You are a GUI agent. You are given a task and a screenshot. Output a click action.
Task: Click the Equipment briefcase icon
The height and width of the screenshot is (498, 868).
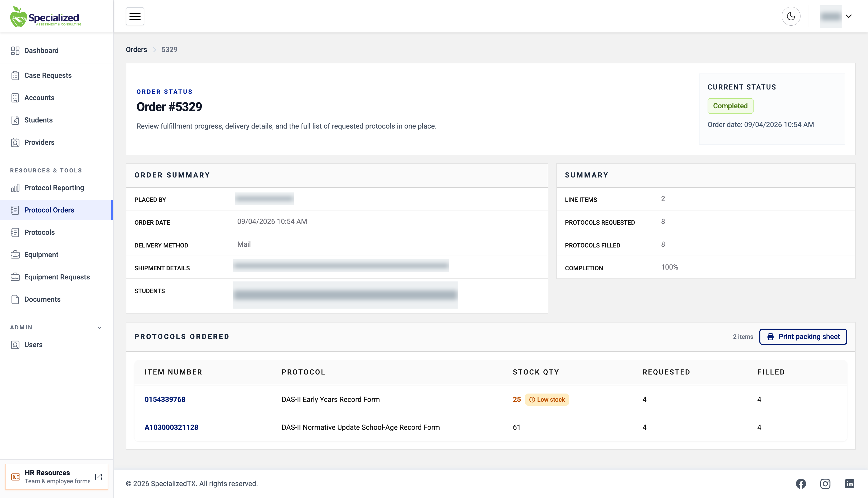15,255
